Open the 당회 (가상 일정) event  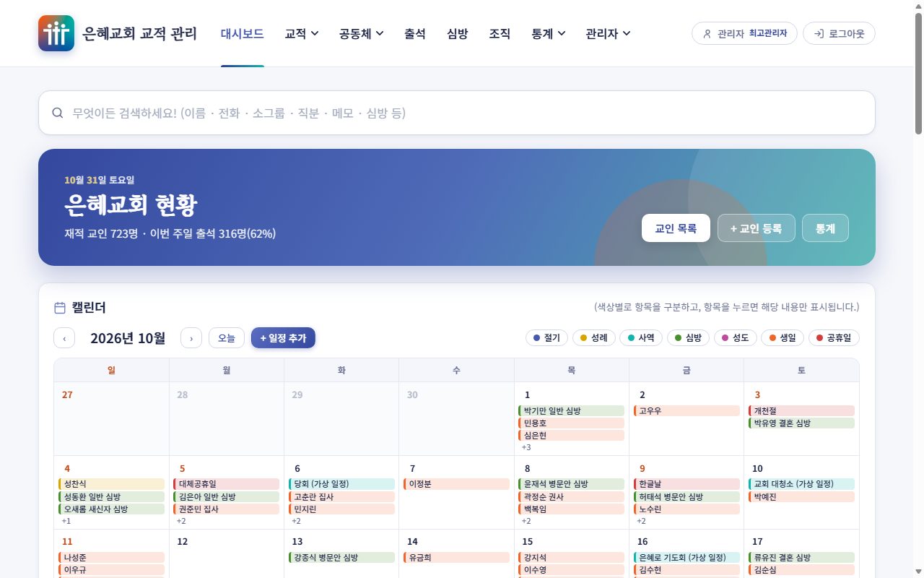[x=341, y=484]
